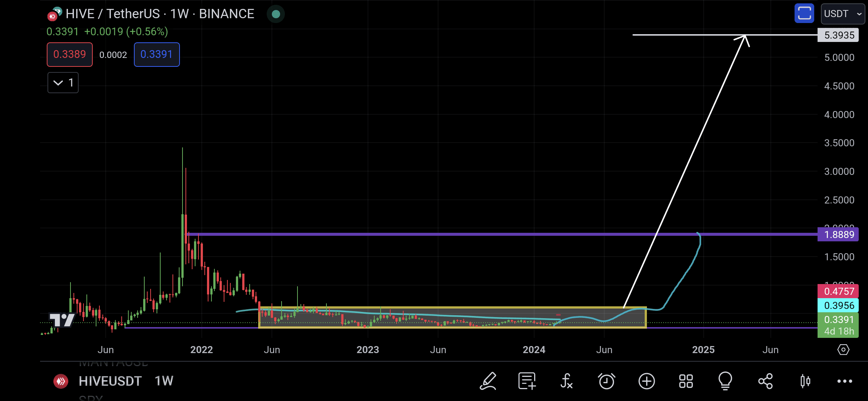Click the 2024 time axis label
868x401 pixels.
tap(534, 350)
